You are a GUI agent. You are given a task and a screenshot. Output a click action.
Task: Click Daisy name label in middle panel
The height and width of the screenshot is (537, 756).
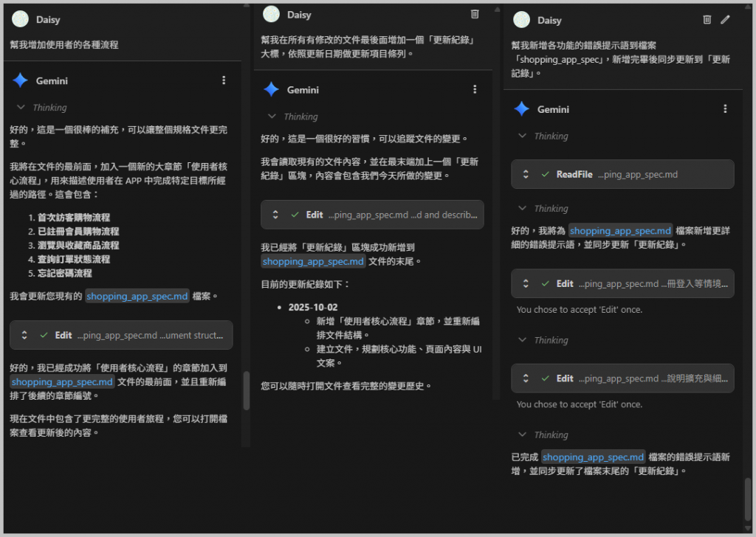click(x=299, y=15)
